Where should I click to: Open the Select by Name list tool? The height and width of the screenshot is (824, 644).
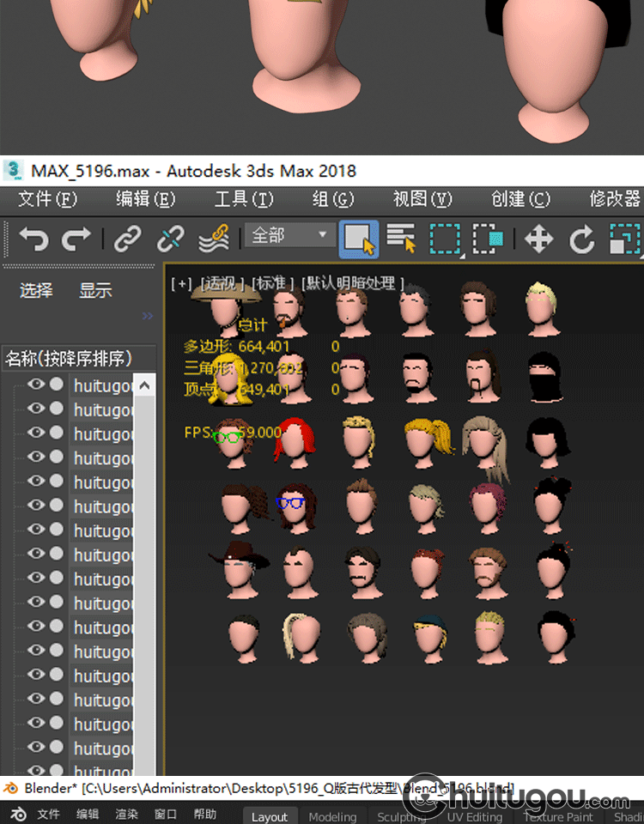pyautogui.click(x=401, y=239)
